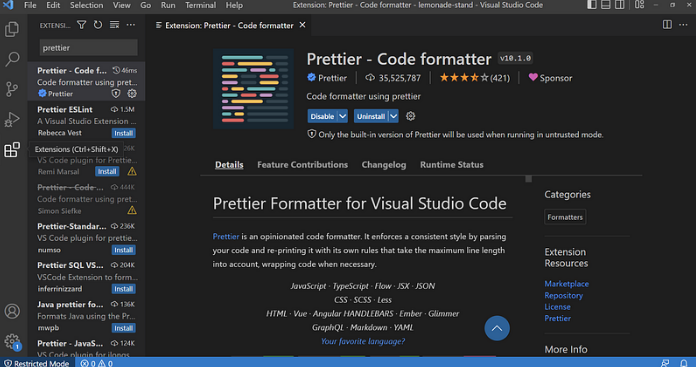The height and width of the screenshot is (367, 696).
Task: Open notifications bell in status bar
Action: tap(684, 363)
